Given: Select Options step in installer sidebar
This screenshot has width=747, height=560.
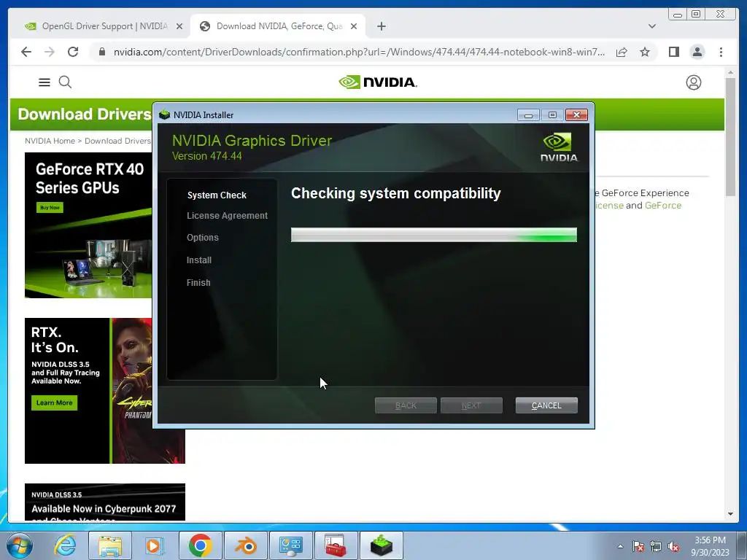Looking at the screenshot, I should point(203,237).
